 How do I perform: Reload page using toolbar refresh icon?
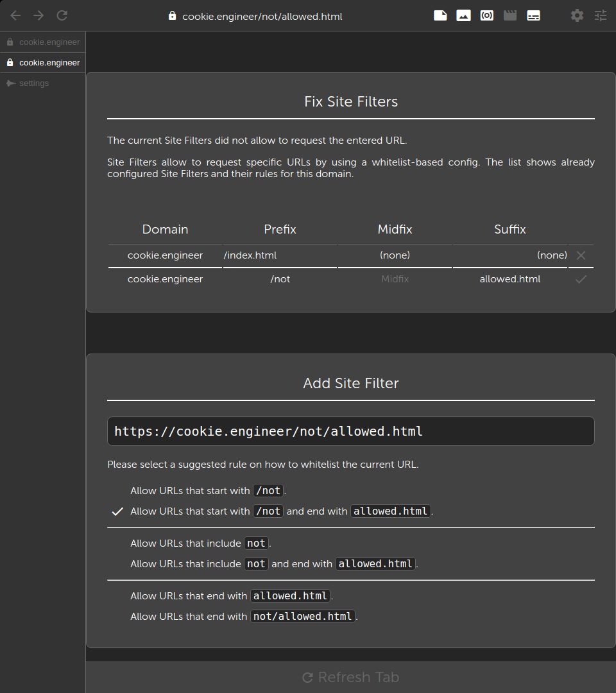click(62, 16)
